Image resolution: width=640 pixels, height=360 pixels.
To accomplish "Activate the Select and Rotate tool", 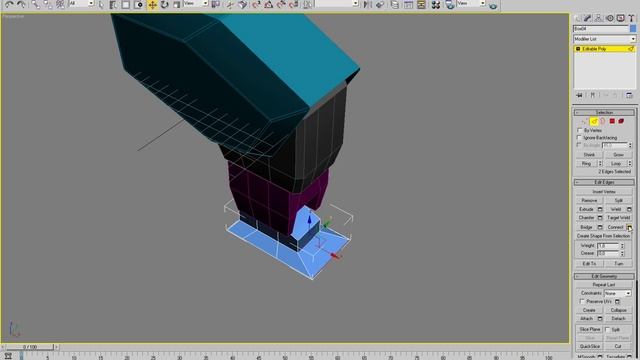I will point(164,4).
